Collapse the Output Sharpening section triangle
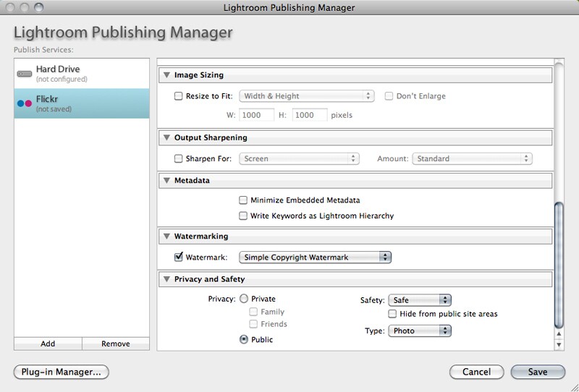Image resolution: width=579 pixels, height=392 pixels. (x=167, y=137)
